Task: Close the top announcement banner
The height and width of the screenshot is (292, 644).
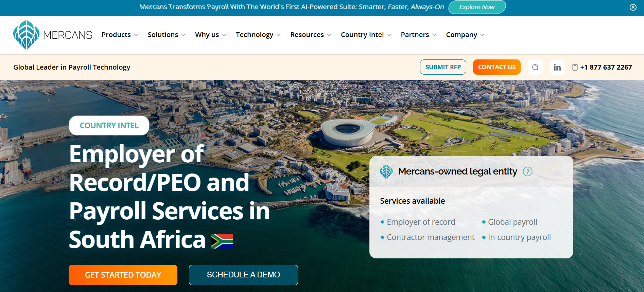Action: (633, 7)
